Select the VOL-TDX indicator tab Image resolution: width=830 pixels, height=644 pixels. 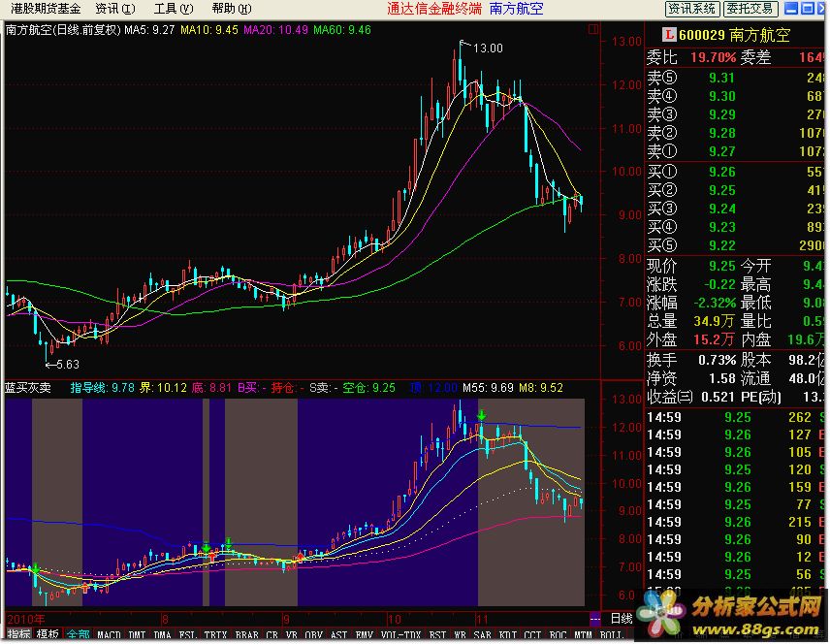[x=400, y=634]
